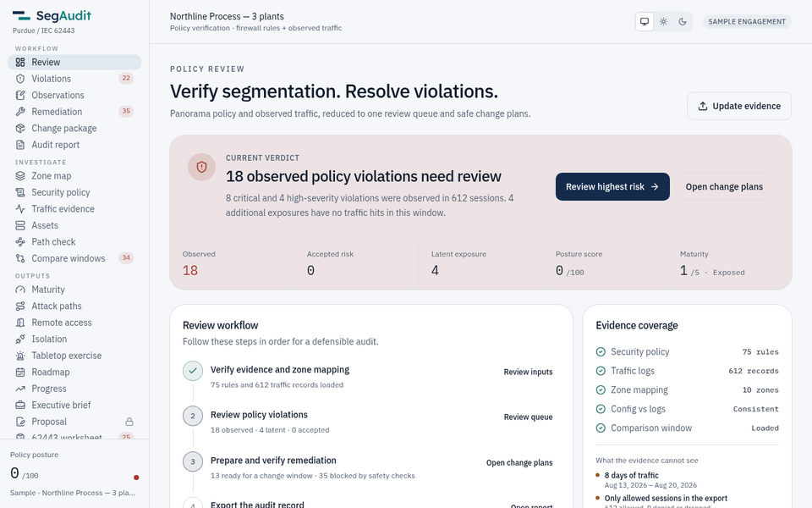
Task: Click the alert shield icon in verdict
Action: click(201, 167)
